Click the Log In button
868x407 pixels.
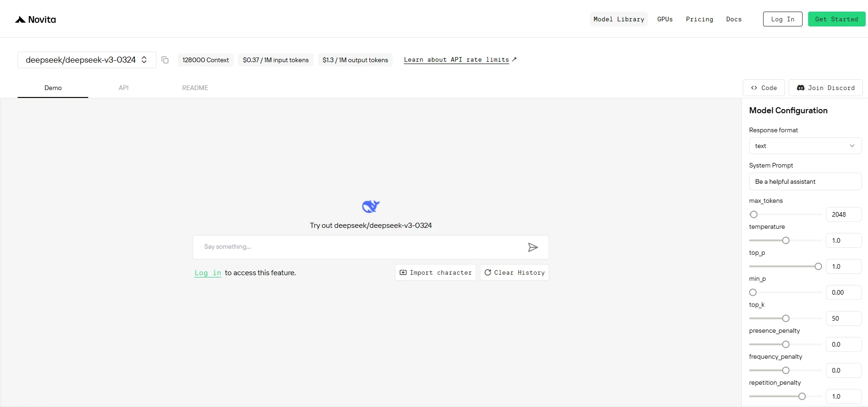pos(783,19)
